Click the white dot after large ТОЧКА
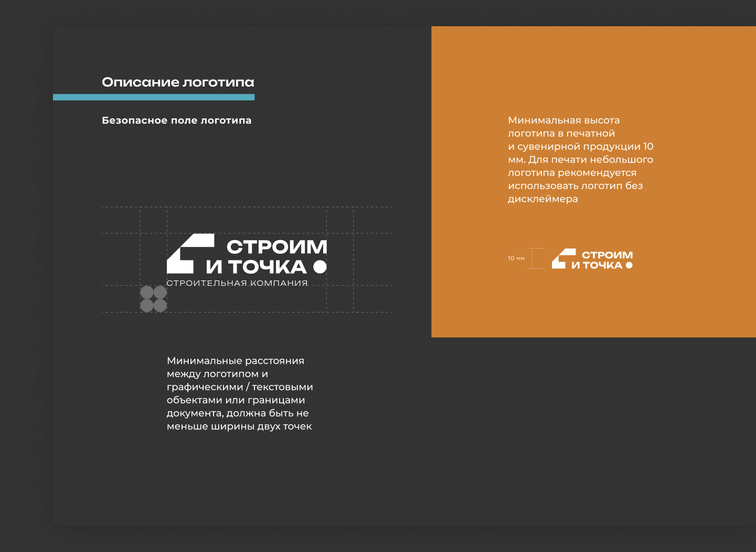This screenshot has width=756, height=552. (x=320, y=267)
